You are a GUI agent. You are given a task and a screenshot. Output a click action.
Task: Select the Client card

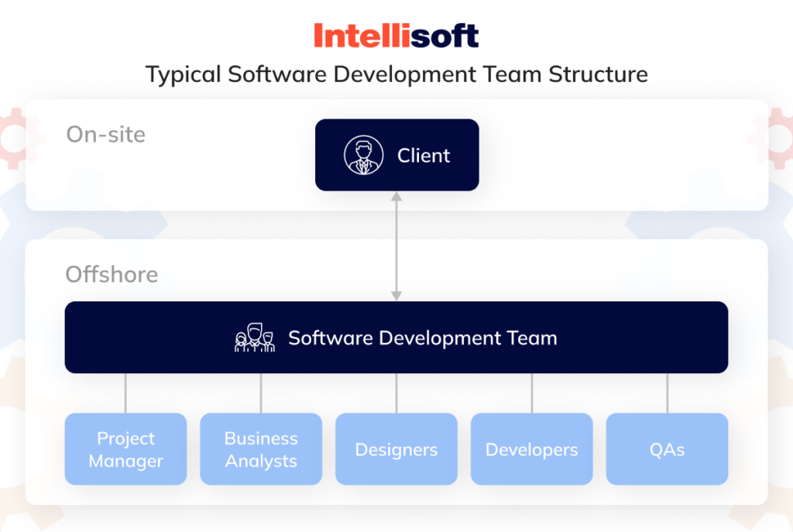(x=396, y=154)
